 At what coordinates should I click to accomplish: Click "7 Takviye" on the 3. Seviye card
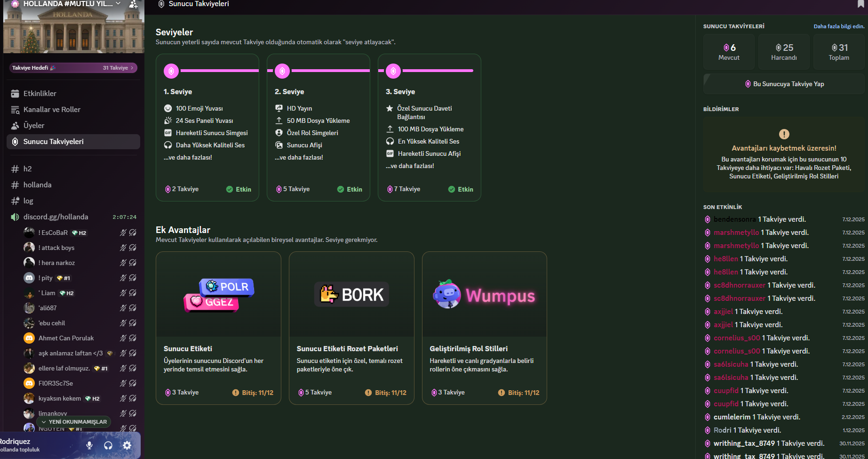click(x=404, y=189)
